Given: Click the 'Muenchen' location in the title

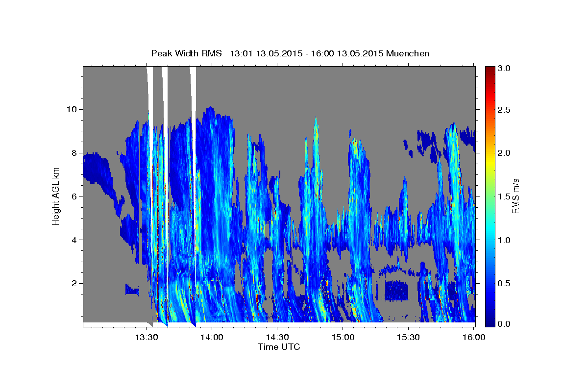Looking at the screenshot, I should pyautogui.click(x=408, y=53).
